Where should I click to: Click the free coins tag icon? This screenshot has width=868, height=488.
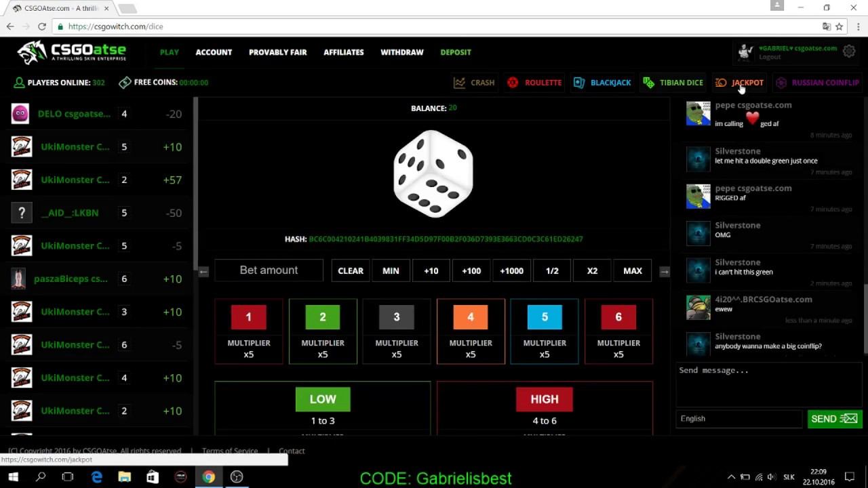[x=125, y=83]
